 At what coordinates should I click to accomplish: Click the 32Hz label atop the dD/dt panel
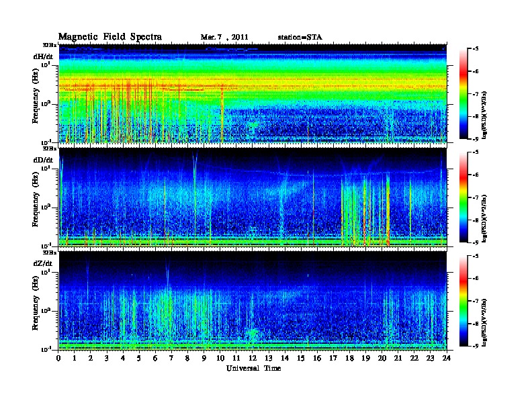tap(50, 148)
